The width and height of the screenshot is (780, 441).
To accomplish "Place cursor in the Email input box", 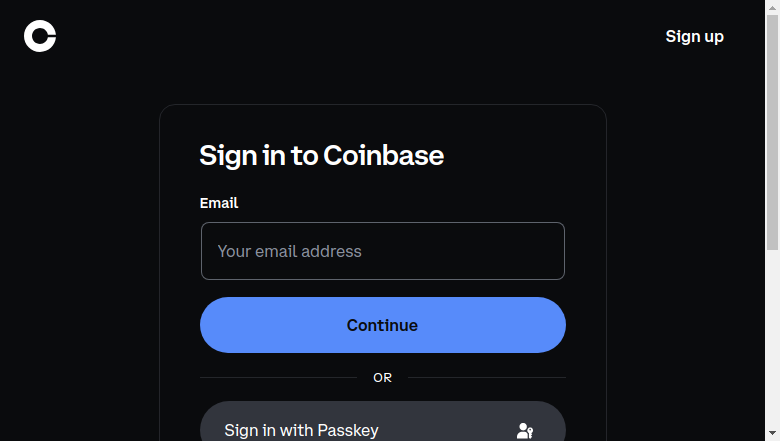I will 383,251.
